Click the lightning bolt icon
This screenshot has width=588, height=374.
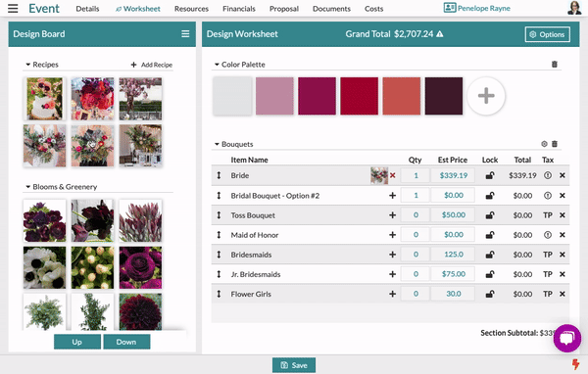(575, 364)
